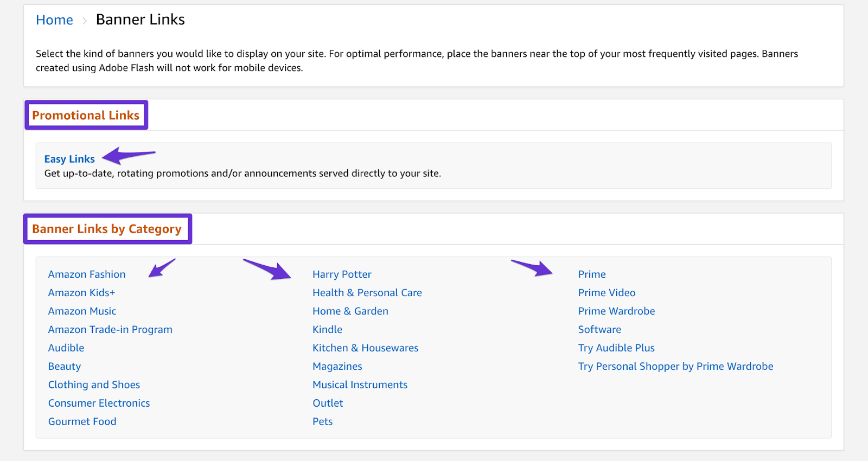Go to the Home breadcrumb link
This screenshot has width=868, height=461.
pos(54,20)
